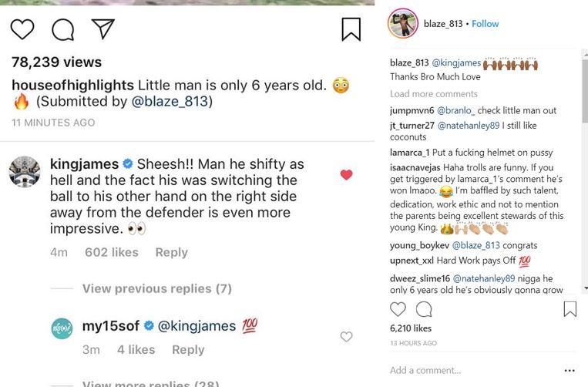Follow blaze_813 account
Screen dimensions: 588x387
click(485, 24)
